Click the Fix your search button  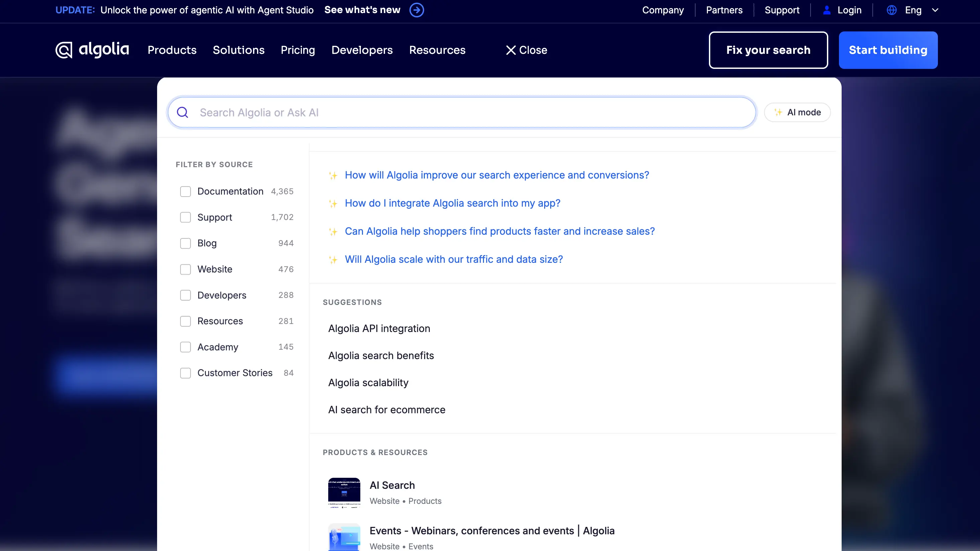point(768,50)
